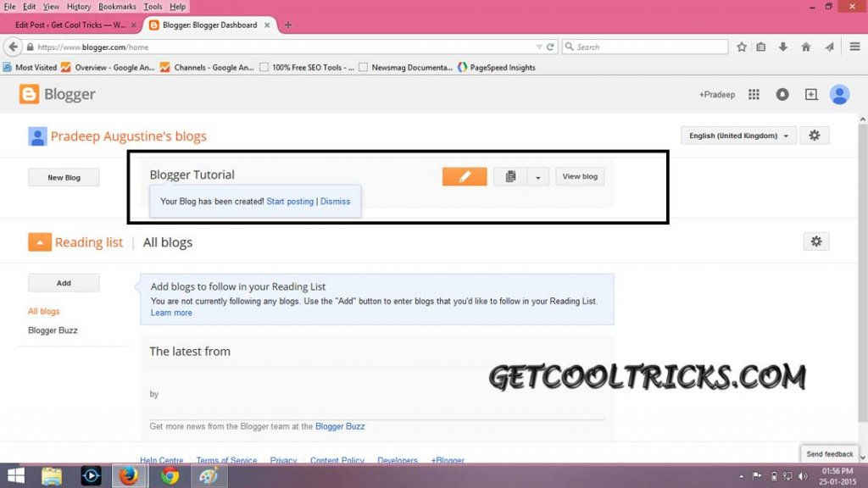This screenshot has width=868, height=488.
Task: Click the Send feedback button
Action: tap(829, 454)
